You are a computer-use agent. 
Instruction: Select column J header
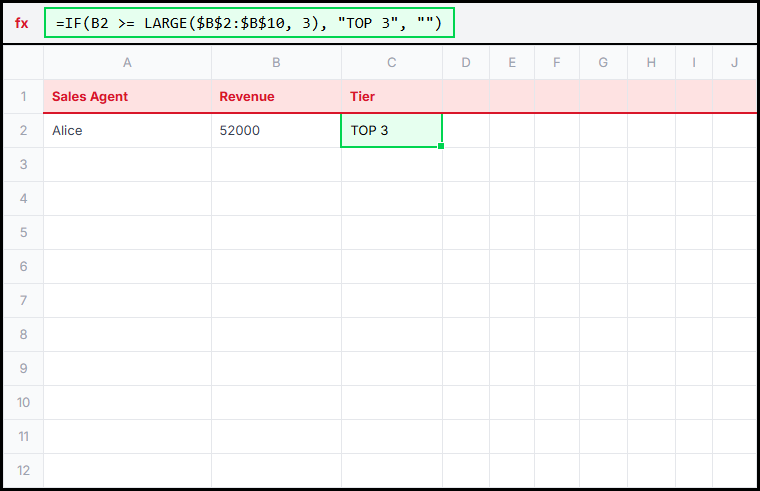tap(734, 63)
